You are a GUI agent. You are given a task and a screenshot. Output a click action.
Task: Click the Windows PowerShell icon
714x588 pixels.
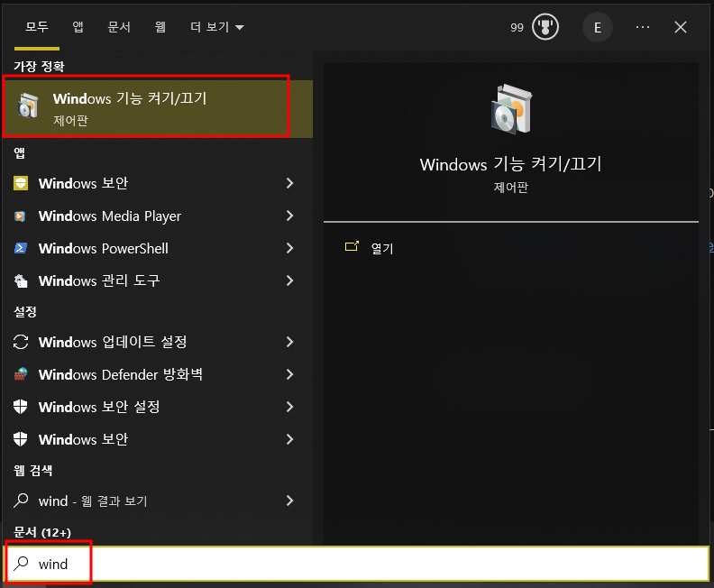[21, 248]
